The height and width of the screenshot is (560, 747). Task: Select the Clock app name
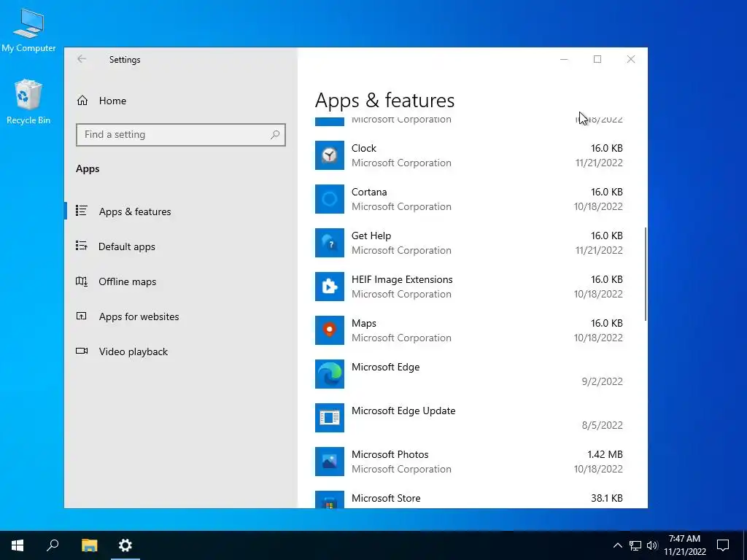(x=364, y=148)
